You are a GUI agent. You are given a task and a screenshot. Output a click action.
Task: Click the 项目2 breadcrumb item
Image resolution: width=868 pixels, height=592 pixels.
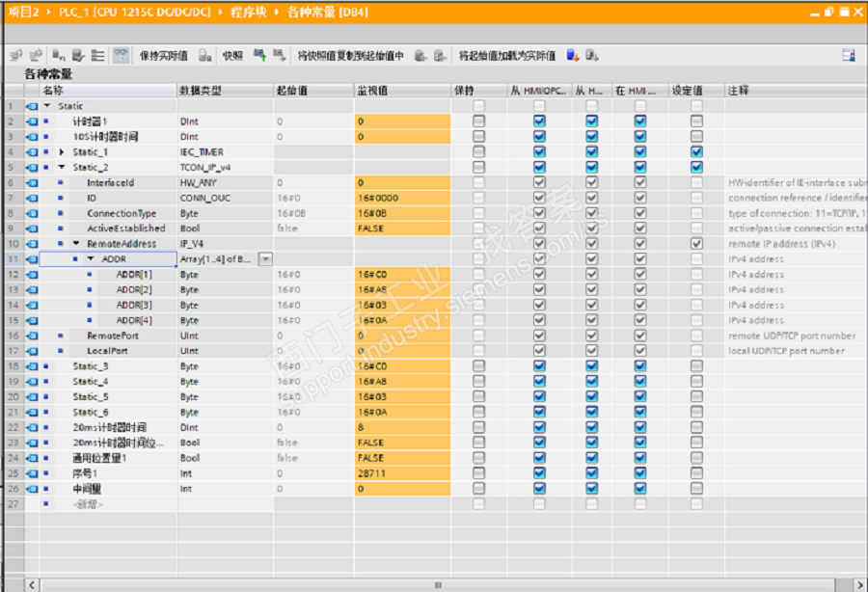[24, 13]
